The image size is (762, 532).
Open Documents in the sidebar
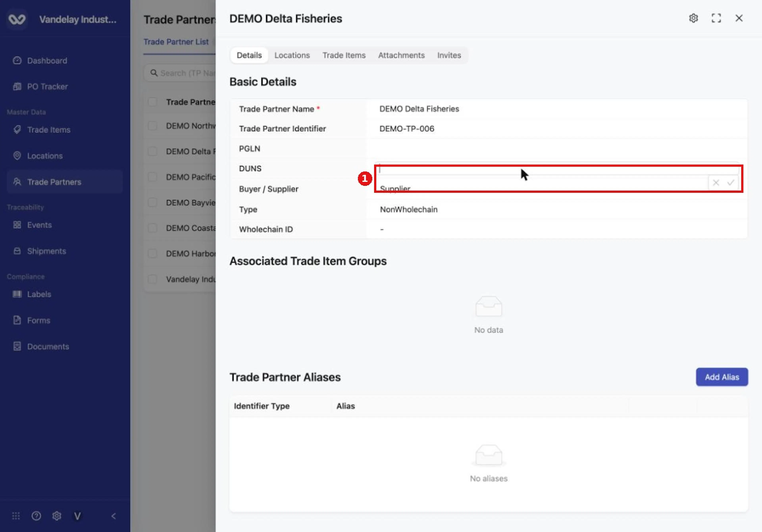pos(65,347)
